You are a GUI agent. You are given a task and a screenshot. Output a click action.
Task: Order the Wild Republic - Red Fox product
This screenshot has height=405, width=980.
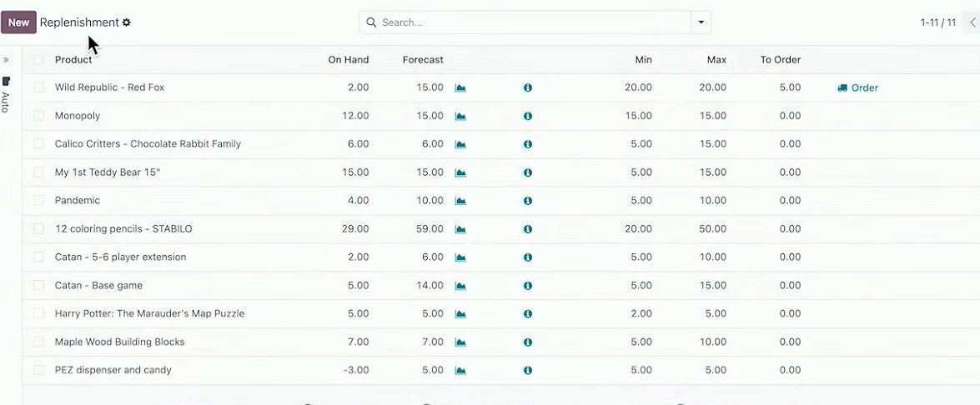coord(857,88)
